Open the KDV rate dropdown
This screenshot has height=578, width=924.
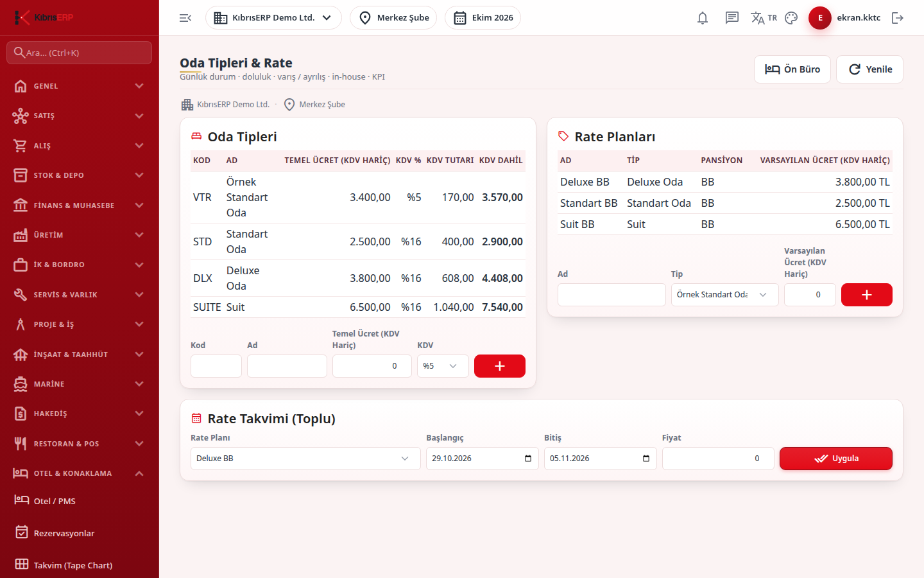coord(443,366)
